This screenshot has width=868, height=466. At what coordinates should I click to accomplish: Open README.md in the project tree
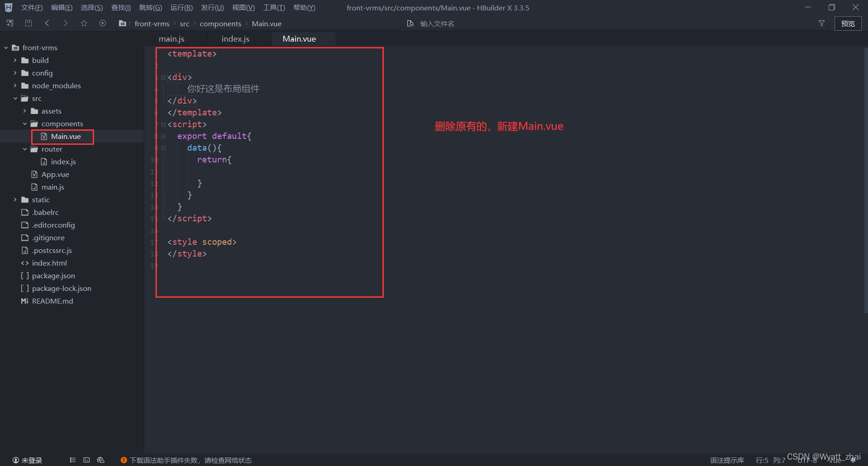[52, 301]
